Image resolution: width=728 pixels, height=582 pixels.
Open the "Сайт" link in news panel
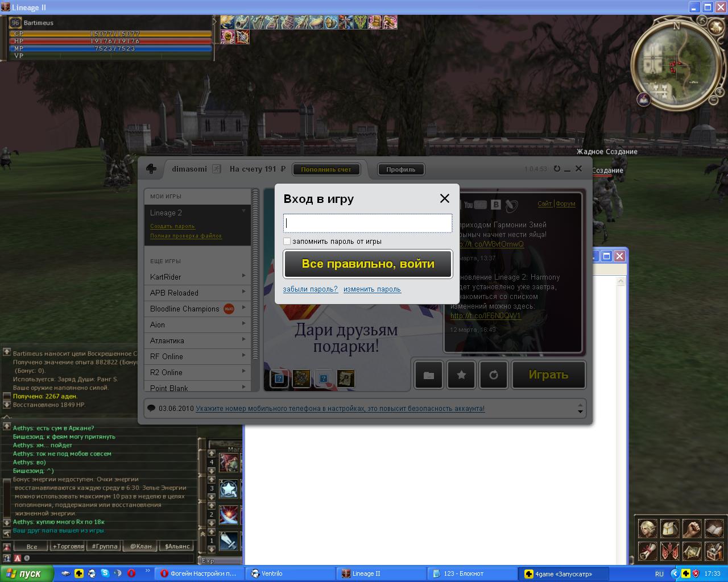(x=545, y=203)
